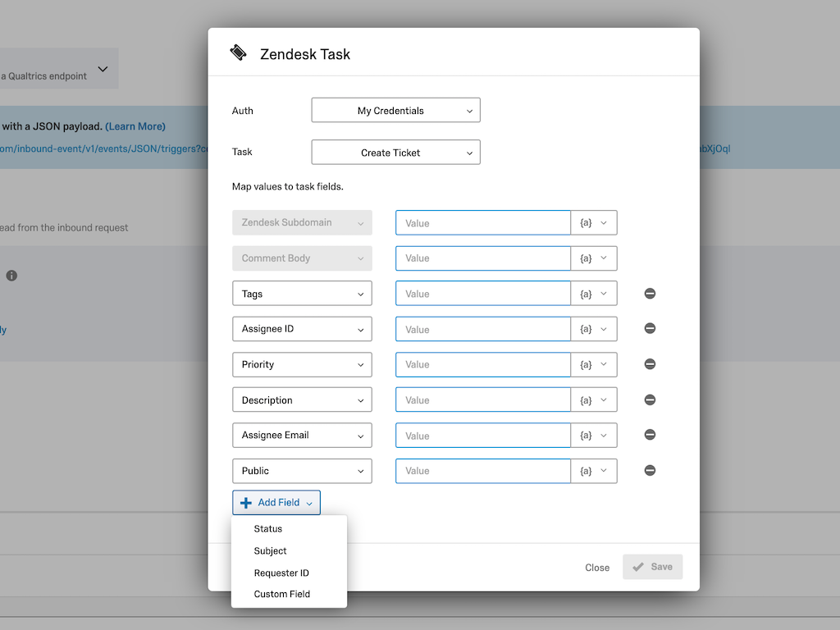The image size is (840, 630).
Task: Click the info icon in background page
Action: tap(11, 276)
